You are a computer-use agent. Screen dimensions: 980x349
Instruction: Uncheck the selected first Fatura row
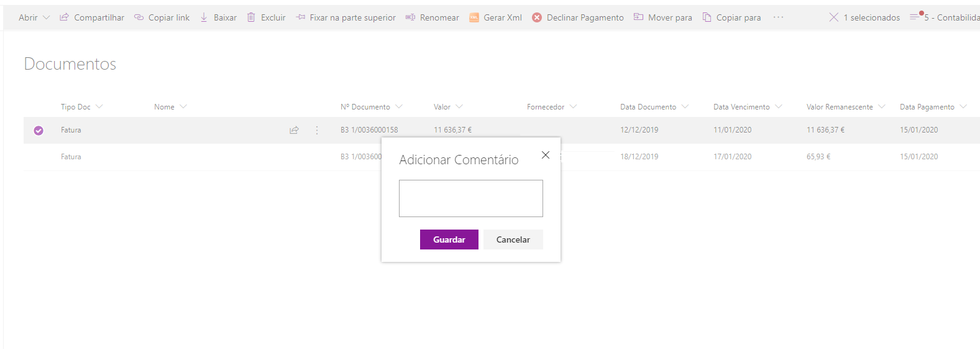[39, 130]
